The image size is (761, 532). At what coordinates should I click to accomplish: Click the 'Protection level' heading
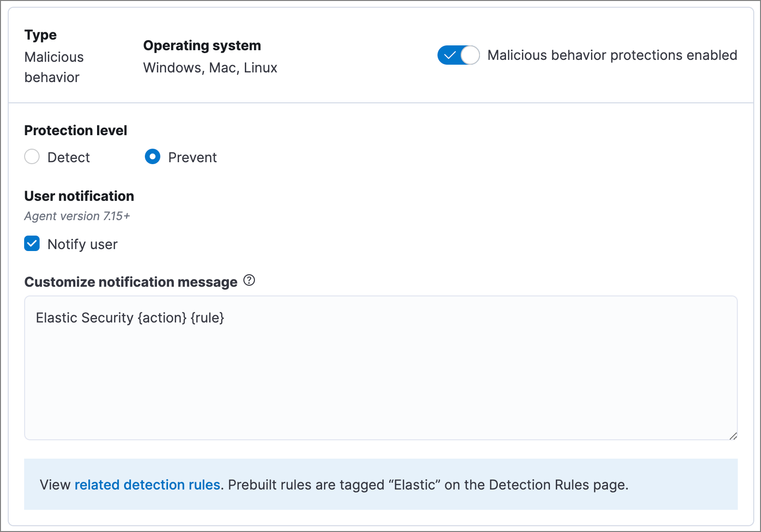(75, 130)
